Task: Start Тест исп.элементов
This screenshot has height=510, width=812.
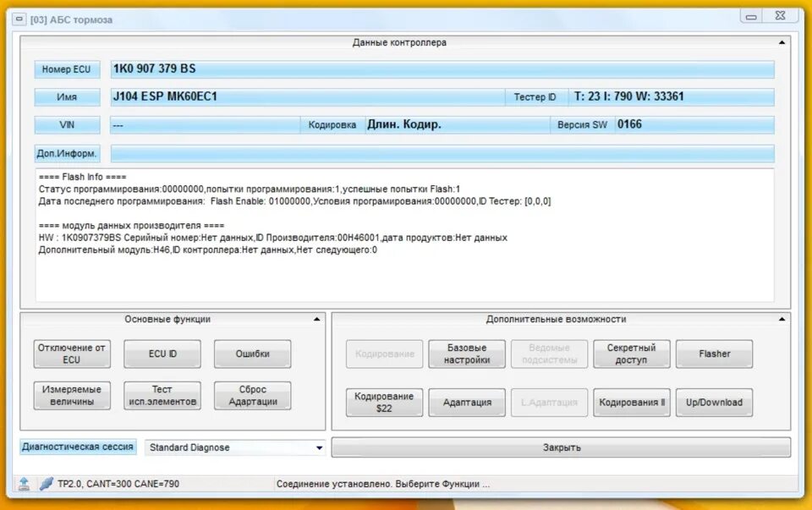Action: pyautogui.click(x=162, y=396)
